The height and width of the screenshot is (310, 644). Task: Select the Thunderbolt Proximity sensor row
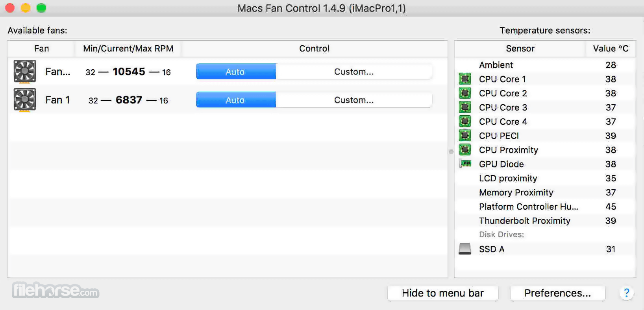pos(545,221)
